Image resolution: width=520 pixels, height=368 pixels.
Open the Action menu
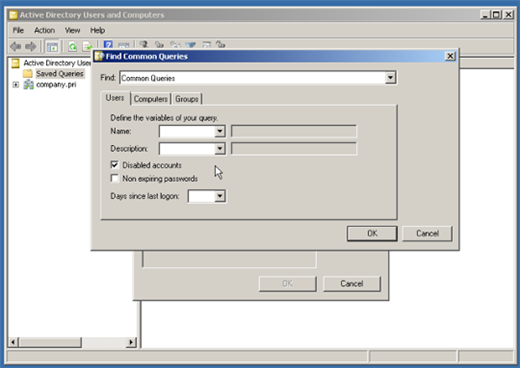pos(44,30)
